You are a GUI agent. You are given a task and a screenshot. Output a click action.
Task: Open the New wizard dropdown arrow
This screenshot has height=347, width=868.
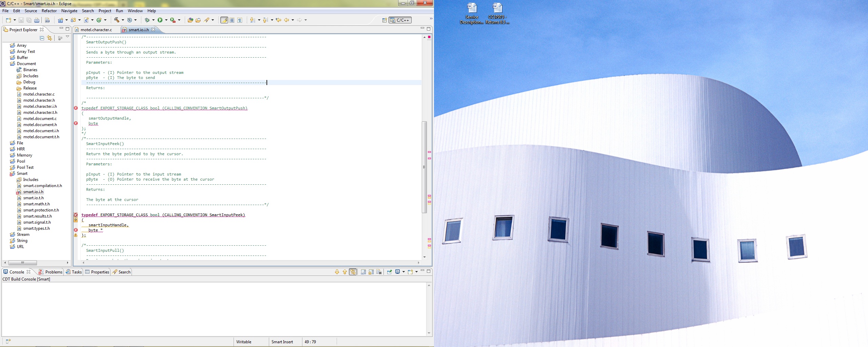[x=15, y=20]
